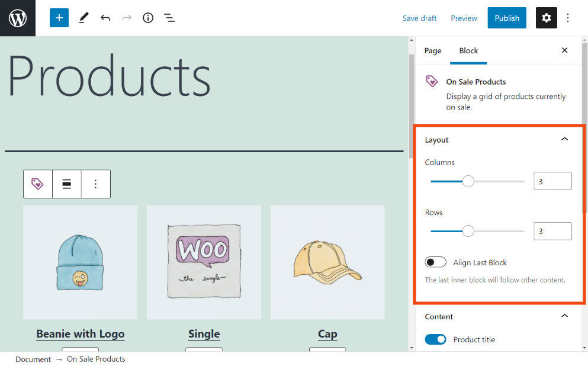Select the Tools pencil icon
This screenshot has height=366, width=588.
point(83,18)
